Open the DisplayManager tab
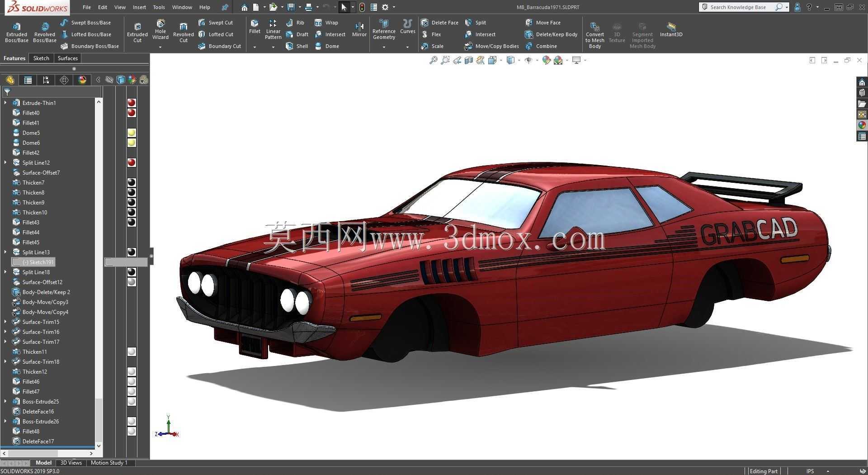868x475 pixels. pos(82,80)
